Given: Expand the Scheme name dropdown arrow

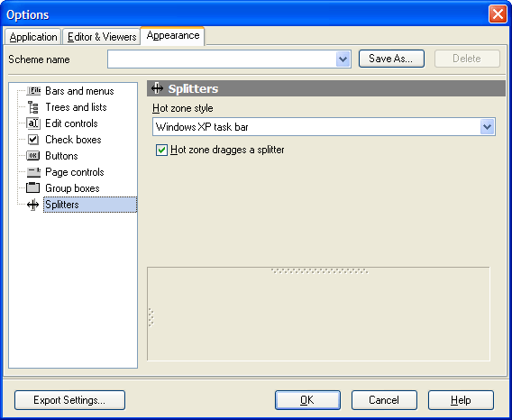Looking at the screenshot, I should pos(343,59).
